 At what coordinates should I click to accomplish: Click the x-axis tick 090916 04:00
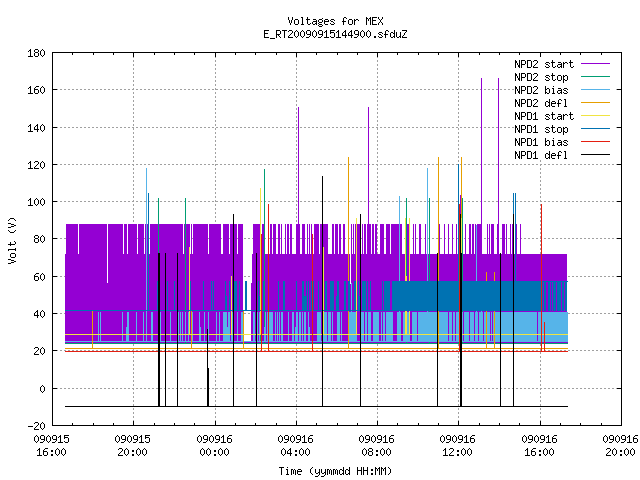pos(296,446)
